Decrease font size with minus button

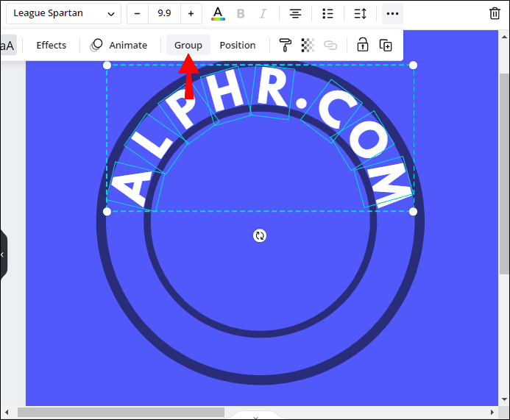point(138,14)
